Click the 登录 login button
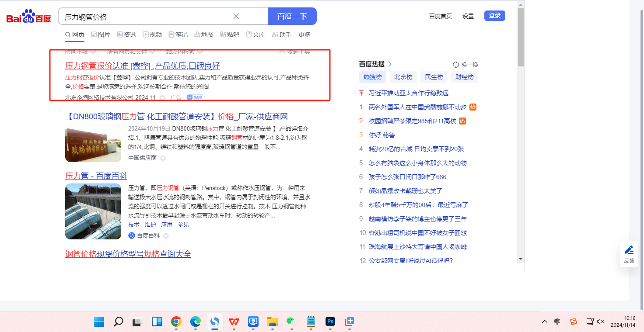Image resolution: width=644 pixels, height=332 pixels. pyautogui.click(x=494, y=16)
